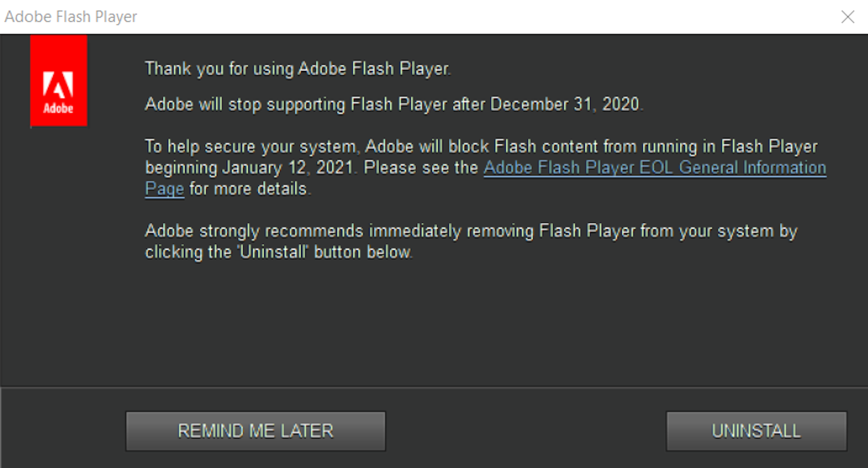The width and height of the screenshot is (868, 468).
Task: Click the empty white title bar area
Action: (461, 17)
